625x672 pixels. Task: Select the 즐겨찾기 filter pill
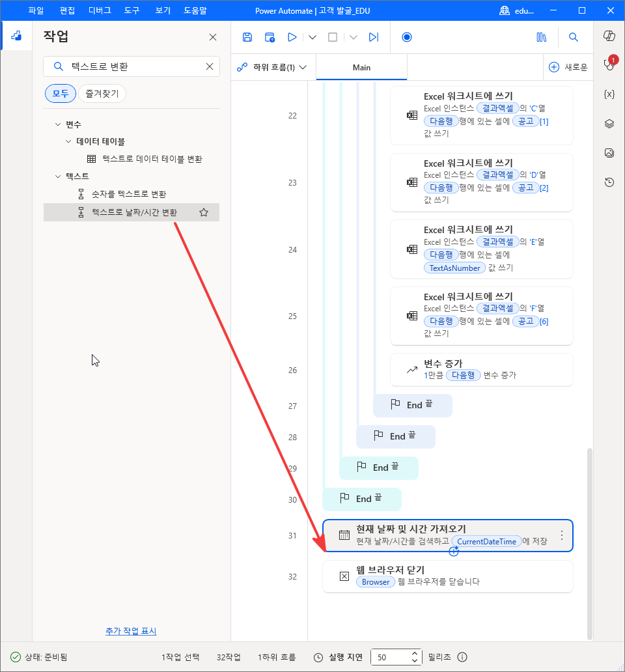(102, 93)
